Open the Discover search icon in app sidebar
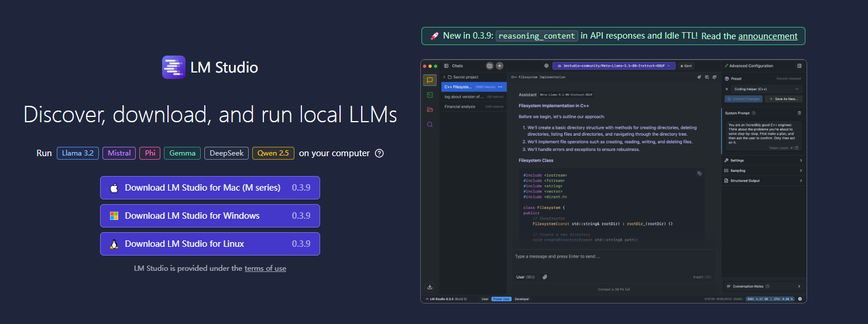The width and height of the screenshot is (868, 324). (430, 125)
